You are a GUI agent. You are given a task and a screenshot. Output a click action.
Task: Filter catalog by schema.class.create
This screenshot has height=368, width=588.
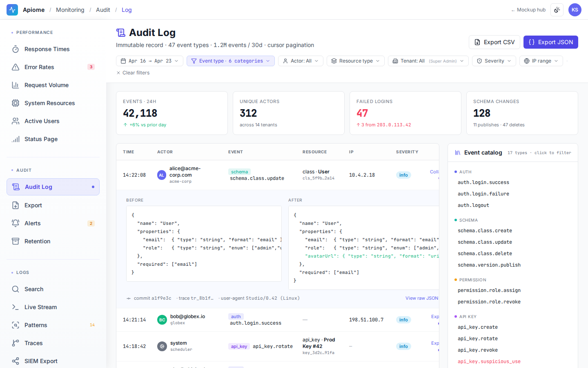pos(485,231)
